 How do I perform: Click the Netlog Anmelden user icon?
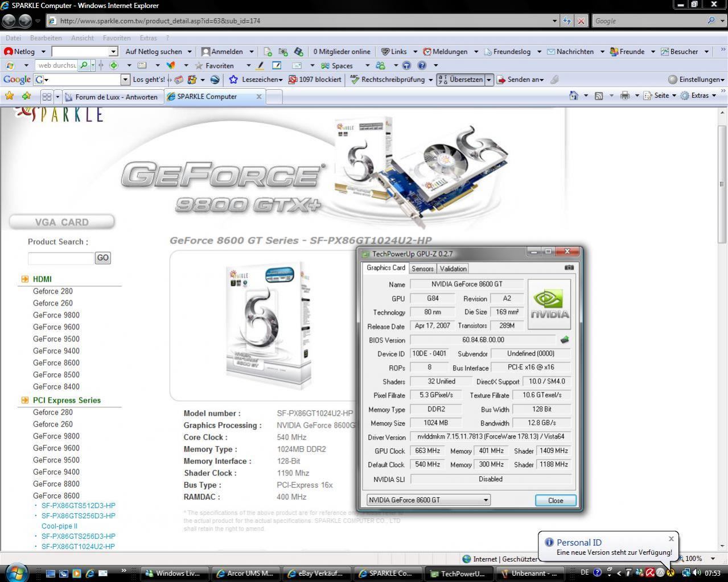tap(206, 51)
